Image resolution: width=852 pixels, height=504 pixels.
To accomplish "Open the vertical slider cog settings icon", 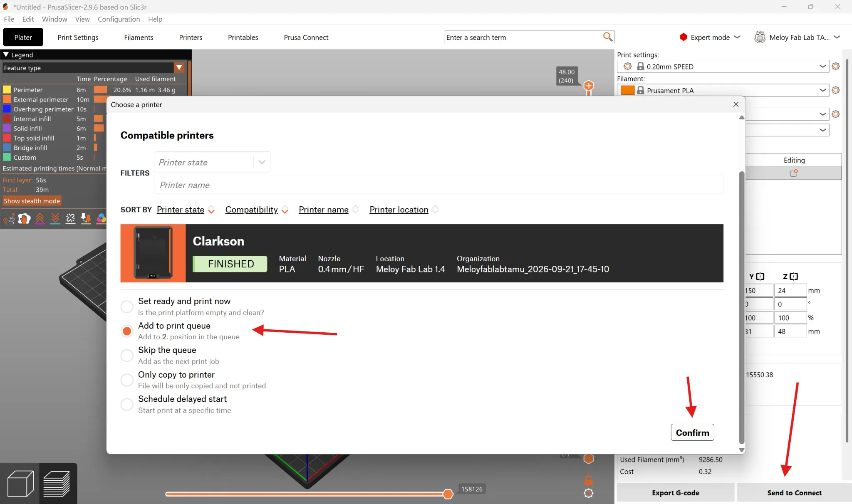I will pos(588,493).
